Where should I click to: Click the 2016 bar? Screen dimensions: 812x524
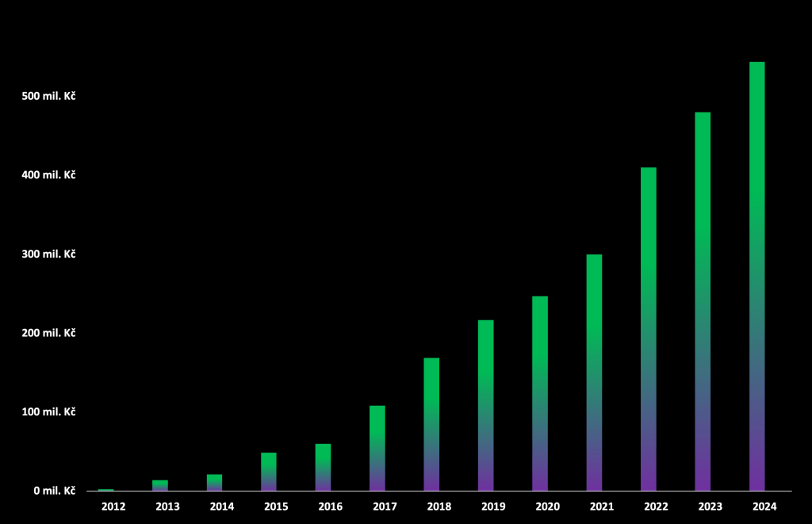coord(323,467)
